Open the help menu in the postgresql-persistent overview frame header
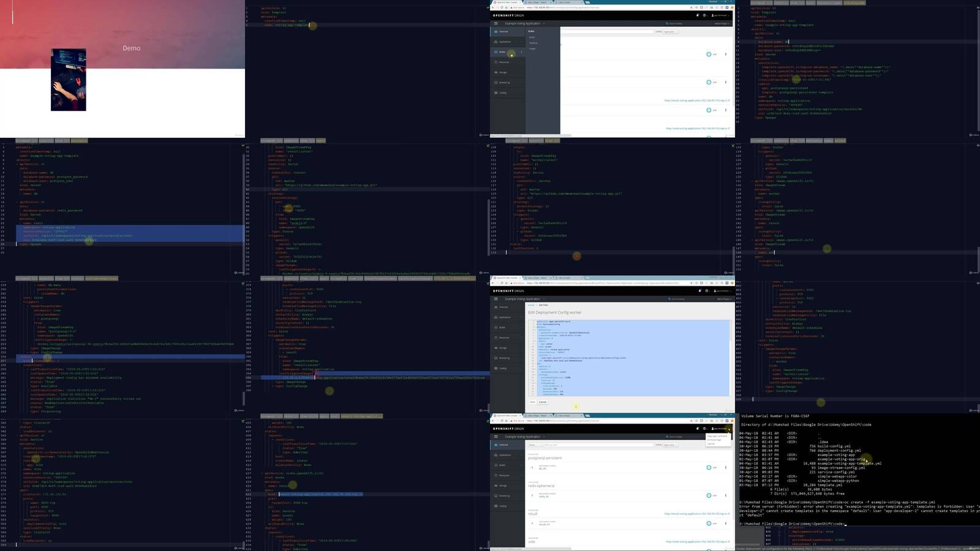Viewport: 980px width, 551px height. click(705, 429)
